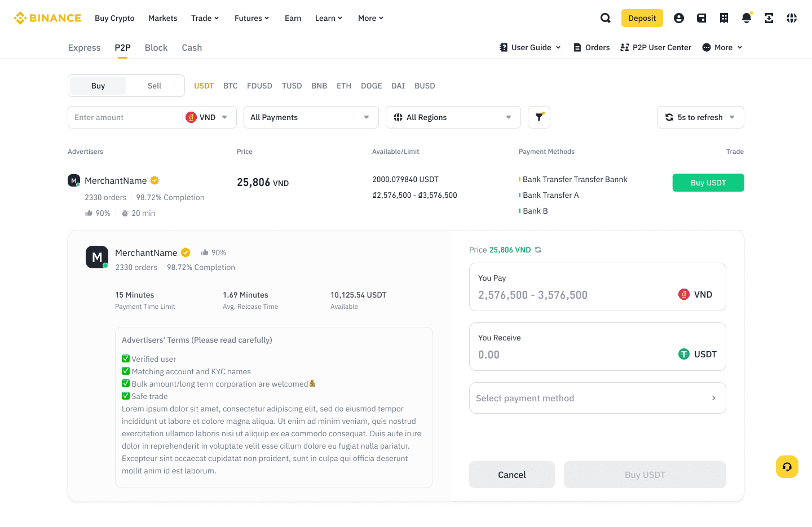Open the Trade dropdown menu
This screenshot has height=527, width=812.
point(205,18)
